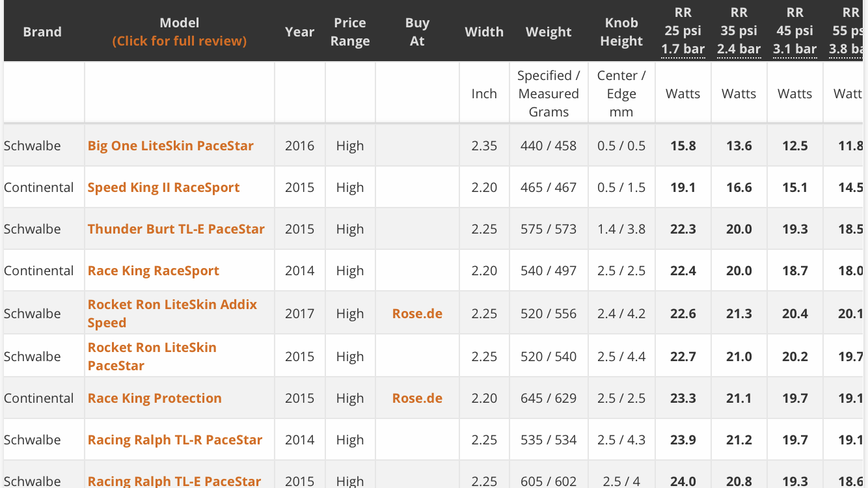Open the Rocket Ron LiteSkin Addix Speed review
Image resolution: width=868 pixels, height=488 pixels.
pos(172,314)
